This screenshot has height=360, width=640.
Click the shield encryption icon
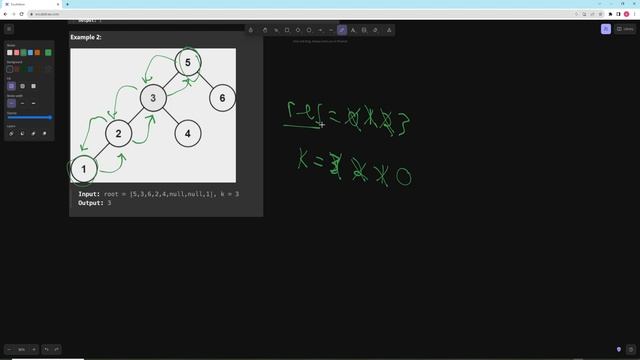tap(619, 349)
